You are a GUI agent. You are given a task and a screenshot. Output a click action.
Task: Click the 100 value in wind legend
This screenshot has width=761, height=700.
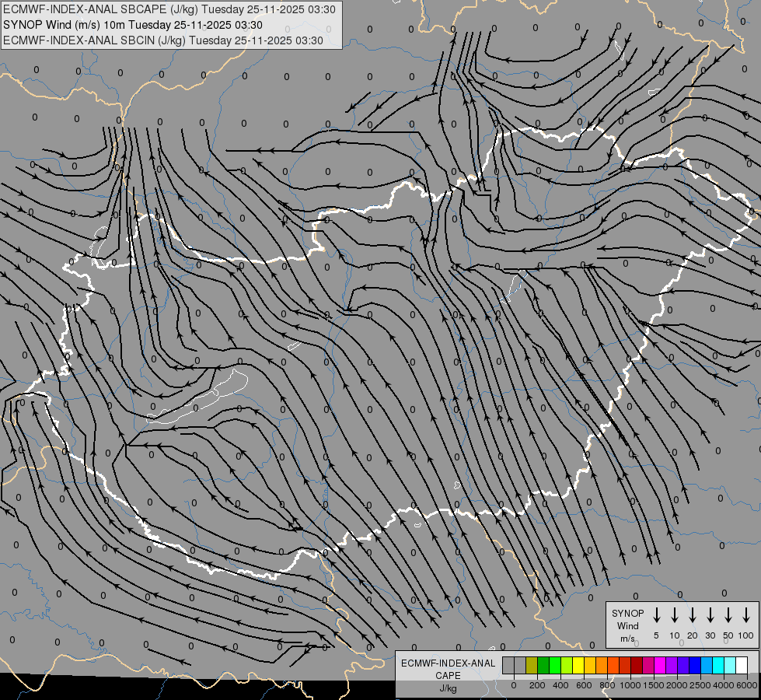coord(746,635)
